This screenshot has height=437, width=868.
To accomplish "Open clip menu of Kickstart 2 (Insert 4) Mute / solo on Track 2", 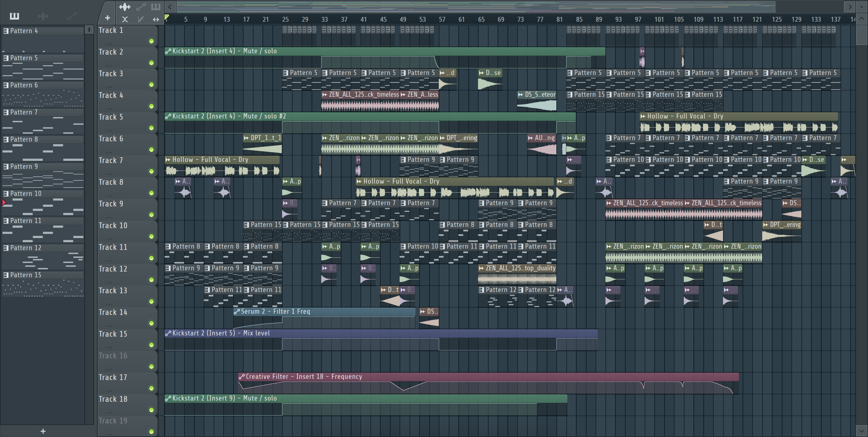I will tap(168, 51).
